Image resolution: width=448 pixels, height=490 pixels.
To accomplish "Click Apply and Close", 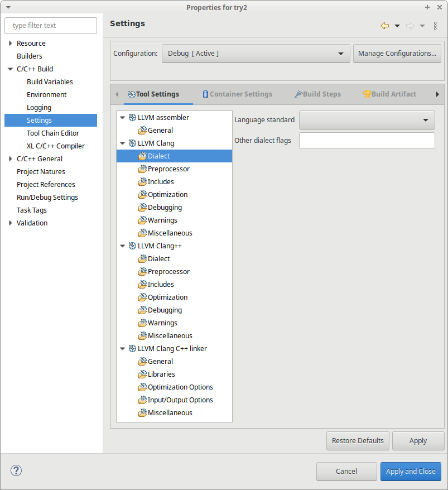I will [411, 471].
